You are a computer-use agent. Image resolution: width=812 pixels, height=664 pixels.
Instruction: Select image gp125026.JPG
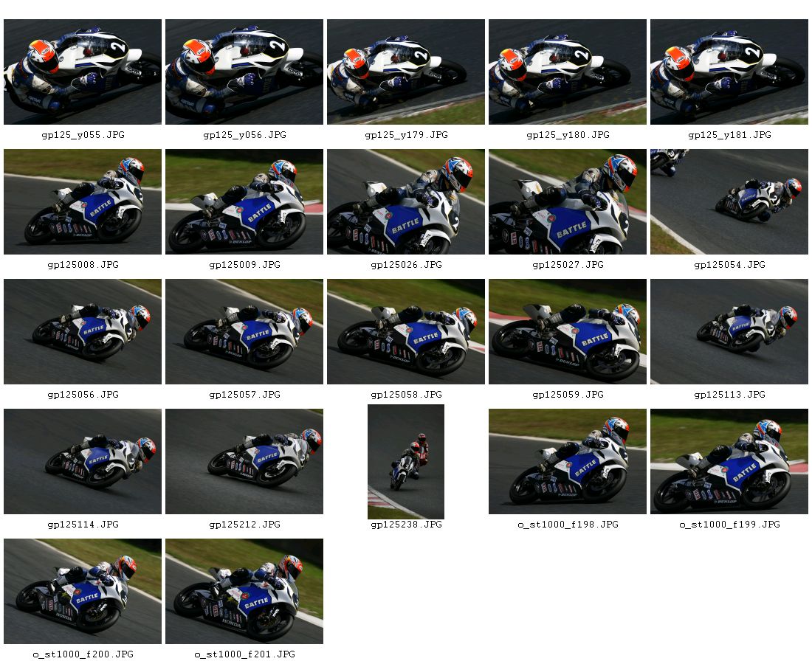click(405, 202)
